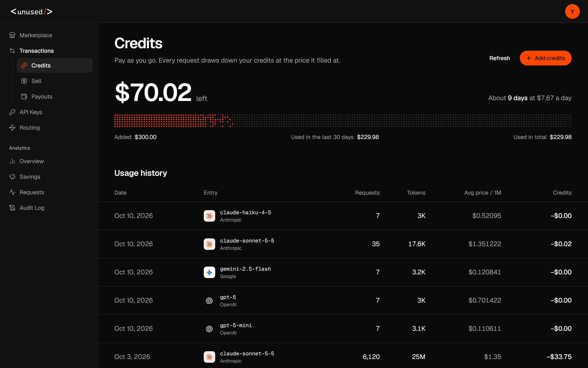The width and height of the screenshot is (588, 368).
Task: Click the Entry column header
Action: [210, 193]
